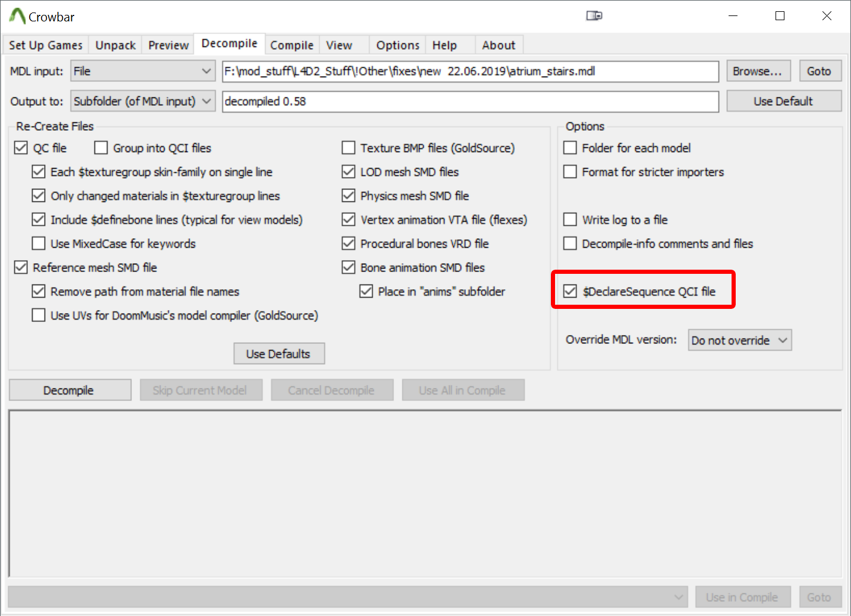
Task: Toggle Reference mesh SMD file checkbox
Action: (21, 267)
